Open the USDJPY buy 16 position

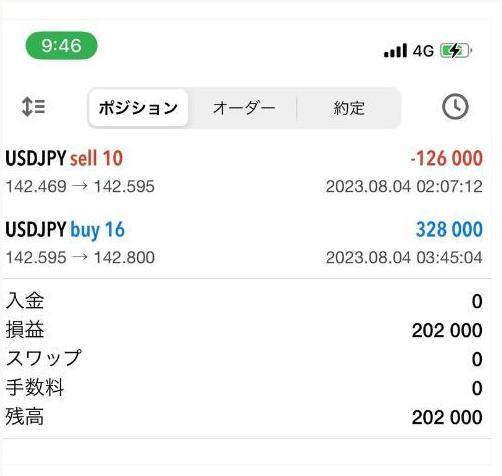coord(244,243)
